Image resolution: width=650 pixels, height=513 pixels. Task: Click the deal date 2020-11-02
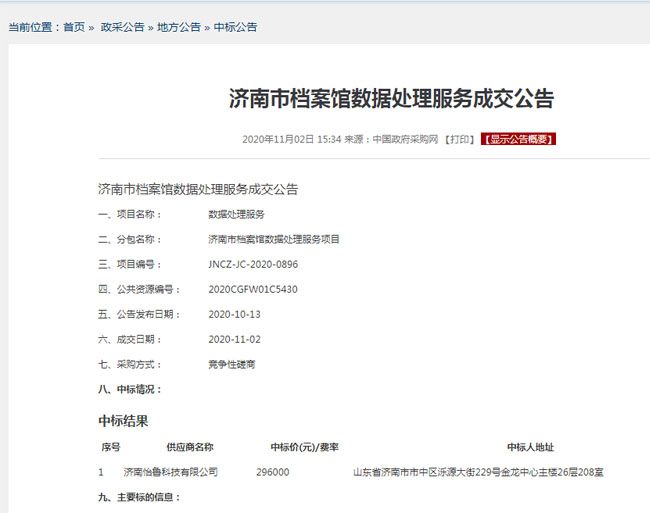pyautogui.click(x=235, y=339)
